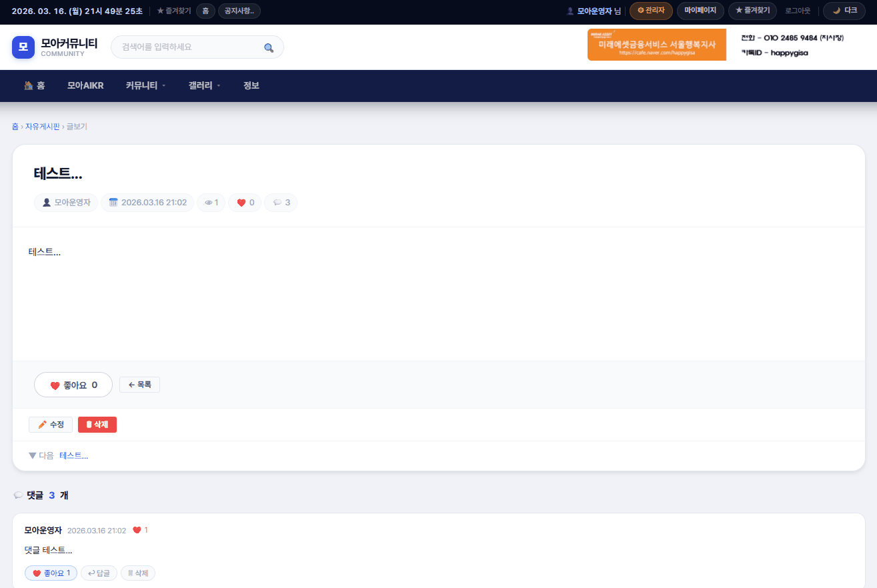Go to next post 테스트... link
The image size is (877, 588).
click(x=73, y=456)
